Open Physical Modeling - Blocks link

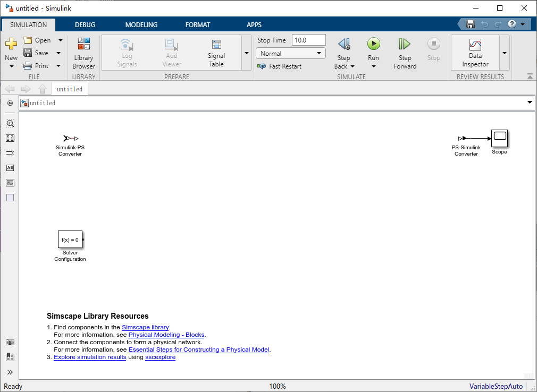click(x=166, y=335)
